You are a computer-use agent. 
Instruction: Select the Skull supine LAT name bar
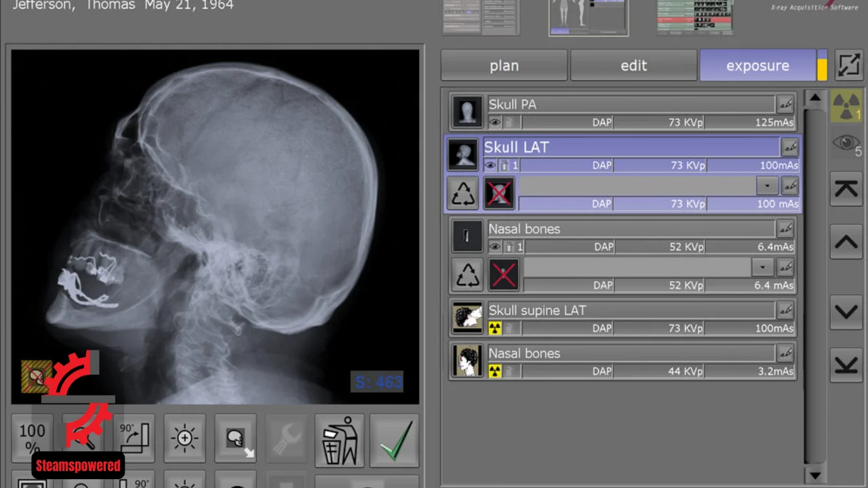pos(631,310)
